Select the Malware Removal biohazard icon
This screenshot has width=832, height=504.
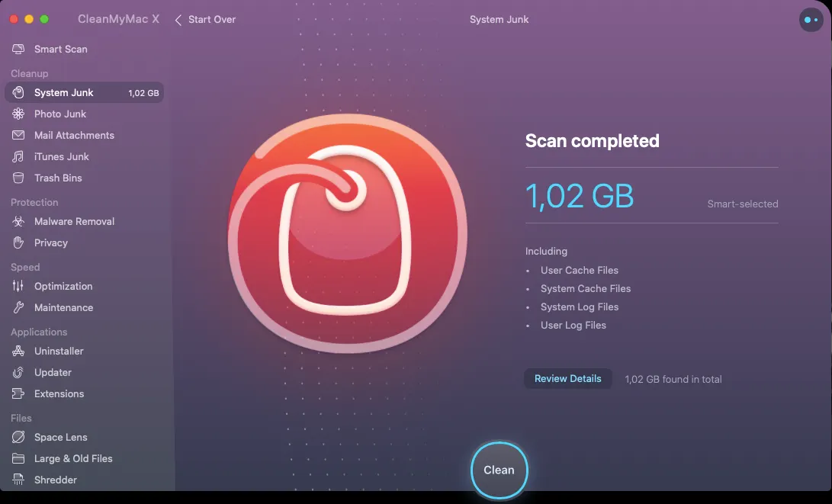[x=18, y=221]
